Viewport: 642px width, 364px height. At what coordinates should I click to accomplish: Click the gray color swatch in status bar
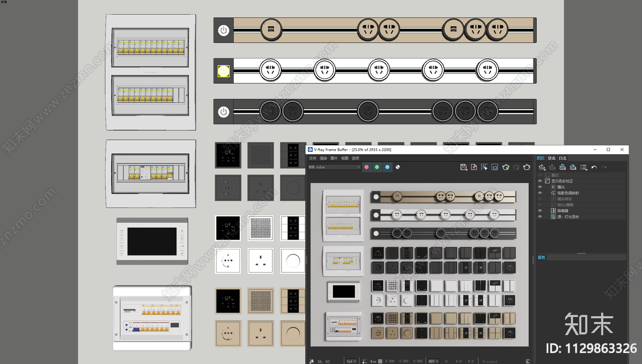click(x=380, y=361)
